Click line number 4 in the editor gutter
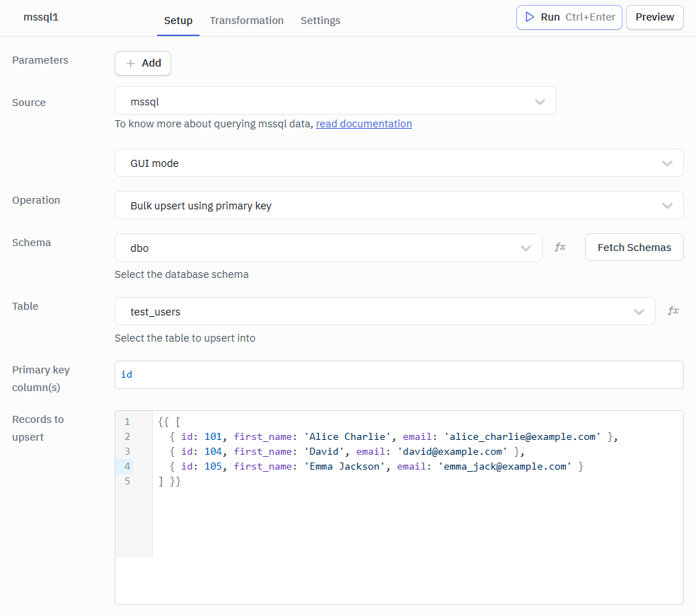This screenshot has height=616, width=696. pos(127,467)
